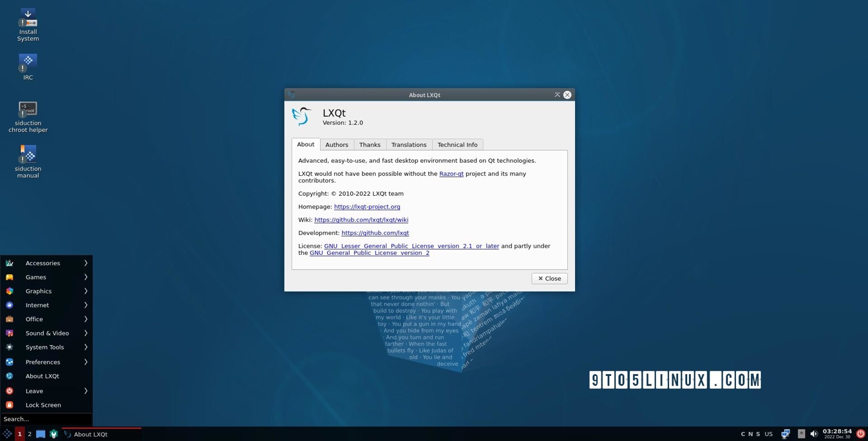The width and height of the screenshot is (868, 441).
Task: Select the About LXQt taskbar entry
Action: (x=101, y=434)
